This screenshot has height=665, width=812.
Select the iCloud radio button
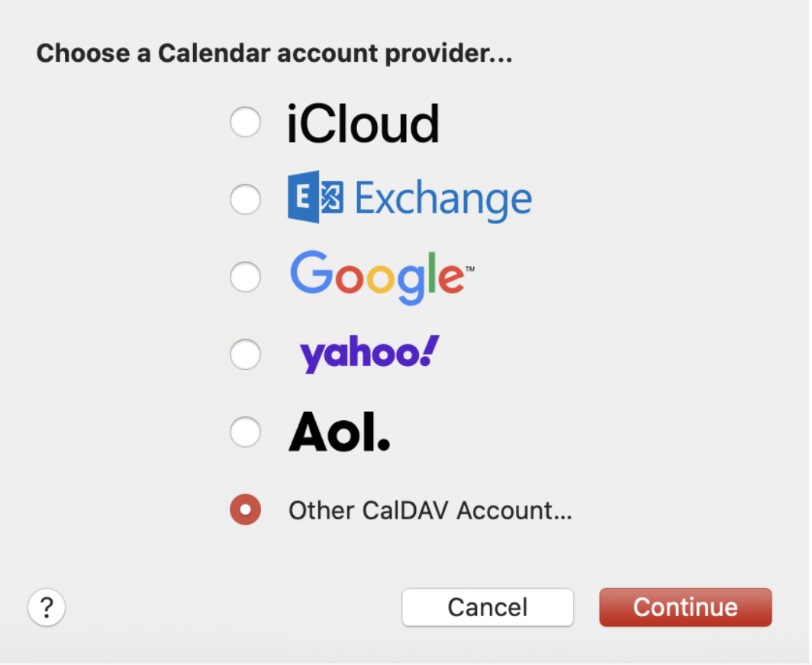245,122
